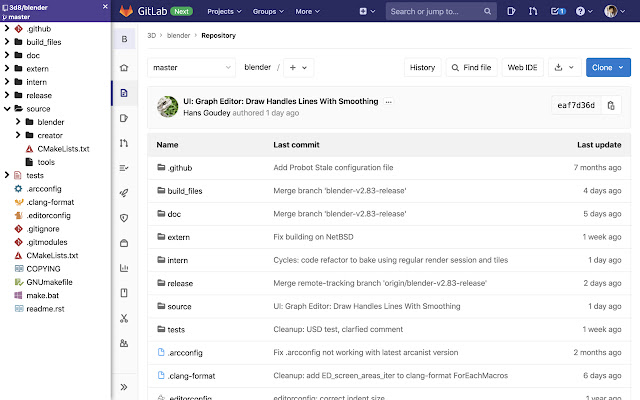Expand commit message ellipsis button

click(389, 102)
